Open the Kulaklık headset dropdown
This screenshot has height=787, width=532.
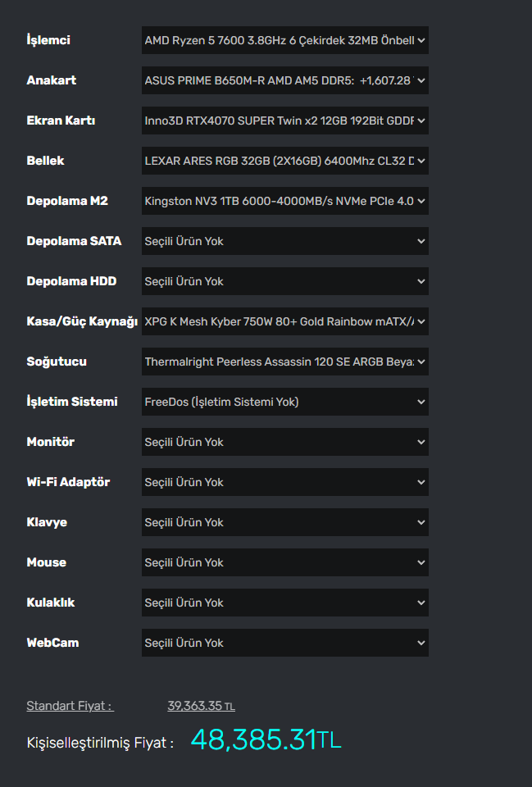point(284,603)
